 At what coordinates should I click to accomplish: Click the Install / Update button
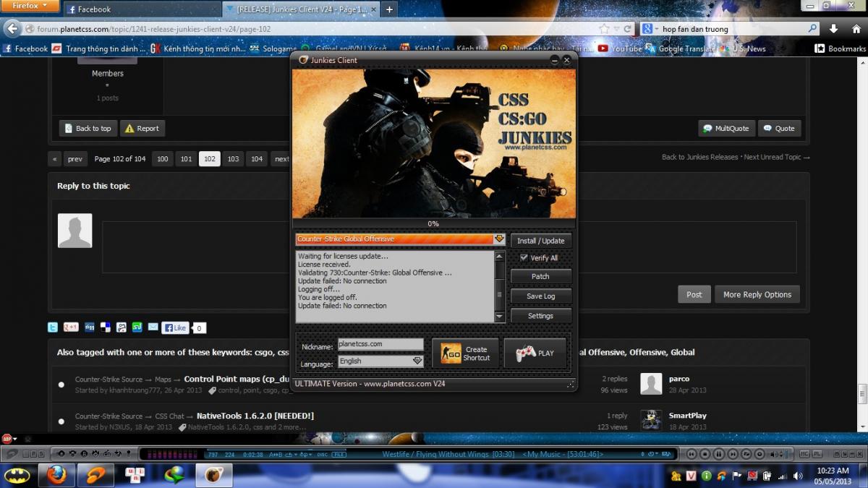[x=541, y=241]
